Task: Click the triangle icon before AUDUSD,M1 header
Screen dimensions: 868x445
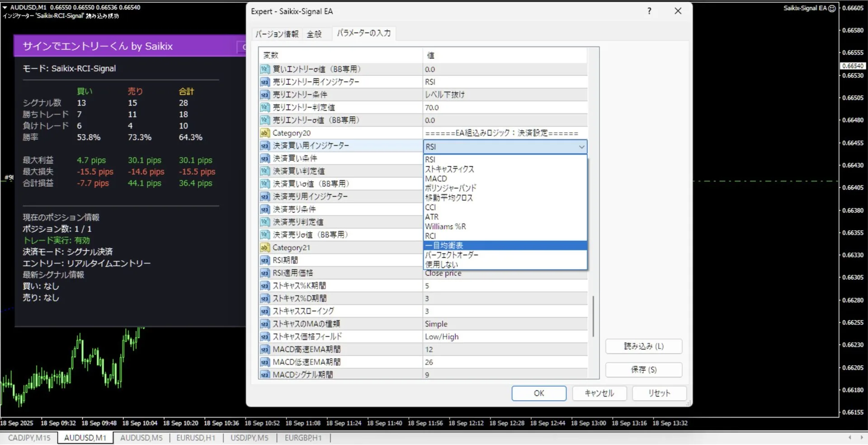Action: point(5,7)
